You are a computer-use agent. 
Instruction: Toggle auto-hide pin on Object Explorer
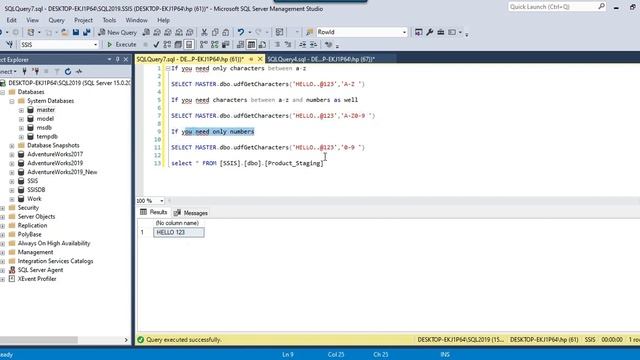pyautogui.click(x=118, y=60)
